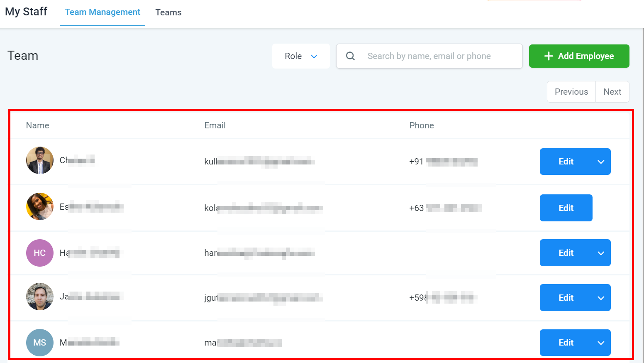The height and width of the screenshot is (363, 644).
Task: Click Edit for the +63 phone row
Action: coord(566,208)
